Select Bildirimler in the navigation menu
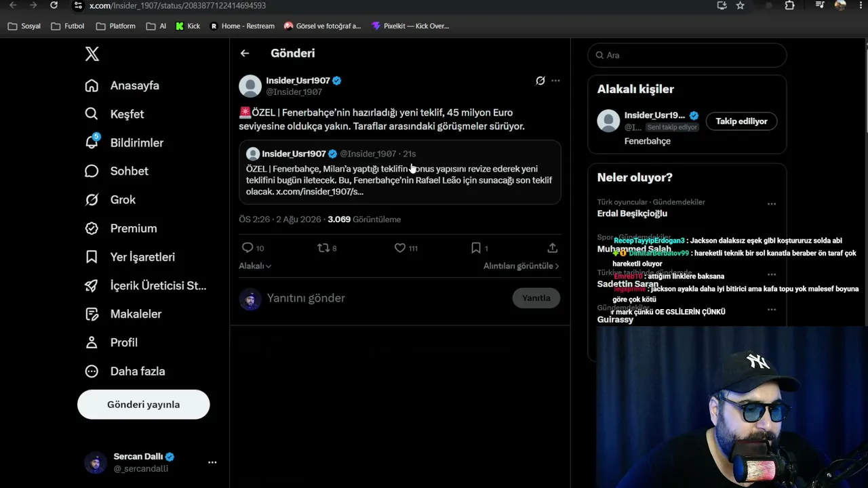Viewport: 868px width, 488px height. [137, 142]
